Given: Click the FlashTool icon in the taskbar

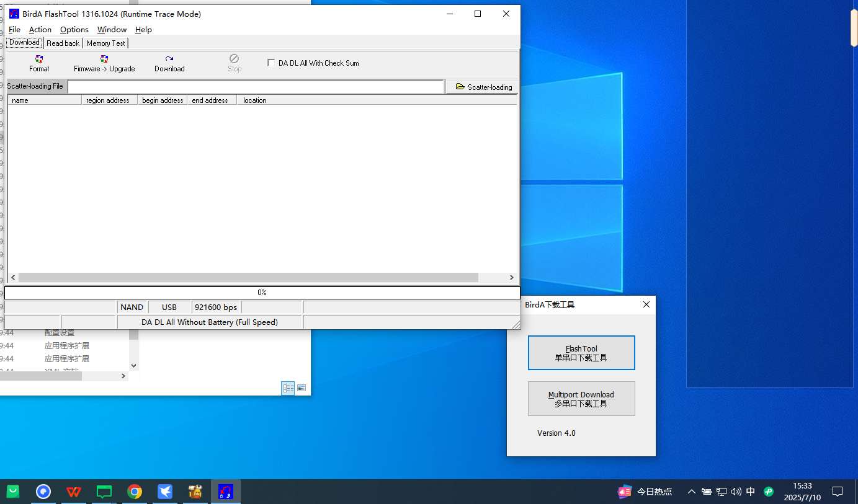Looking at the screenshot, I should pos(226,492).
